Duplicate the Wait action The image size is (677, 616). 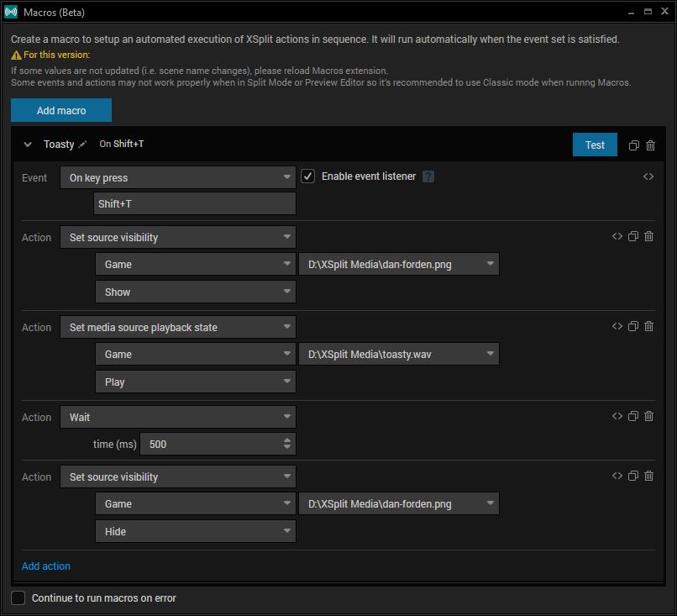coord(633,416)
